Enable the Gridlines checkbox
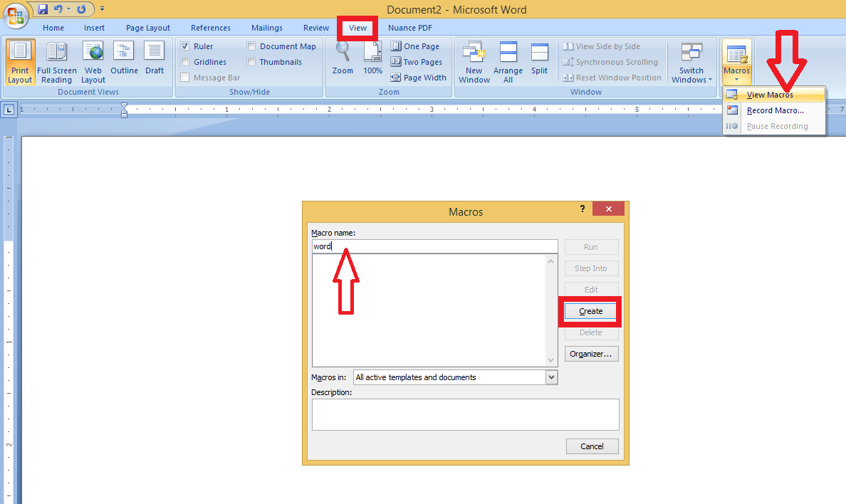 [185, 62]
